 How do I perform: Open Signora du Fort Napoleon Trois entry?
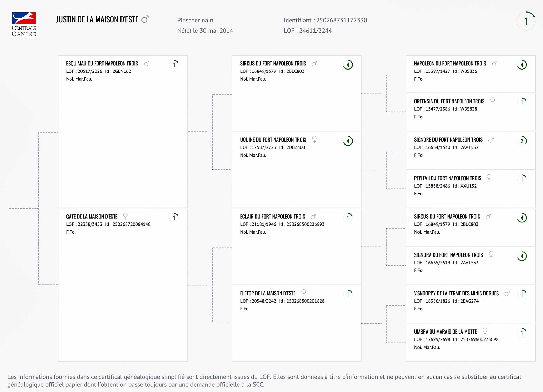point(448,255)
